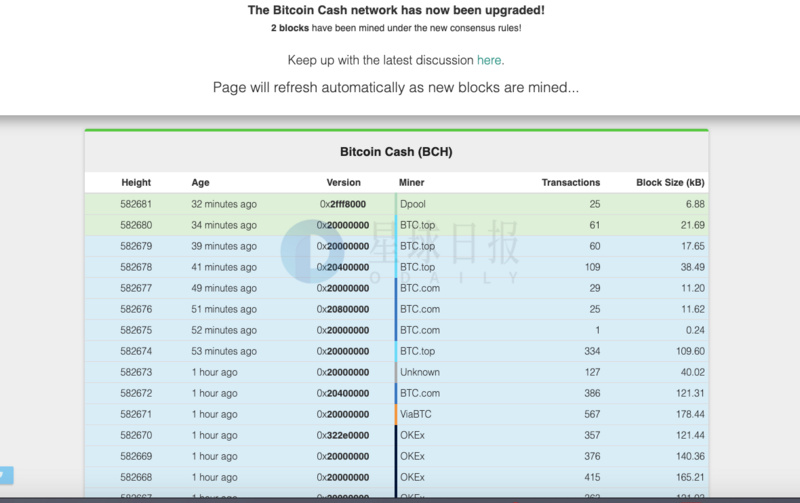
Task: Click block size value 140.36
Action: [x=690, y=456]
